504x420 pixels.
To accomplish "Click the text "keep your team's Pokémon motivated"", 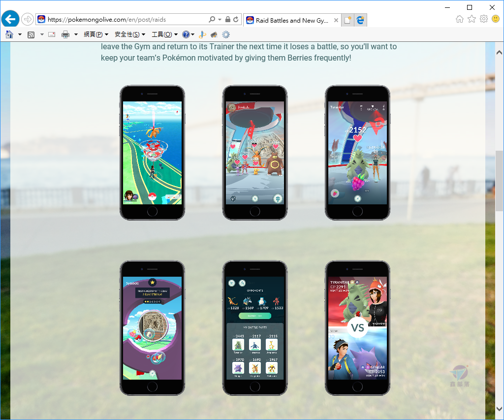I will pyautogui.click(x=172, y=58).
